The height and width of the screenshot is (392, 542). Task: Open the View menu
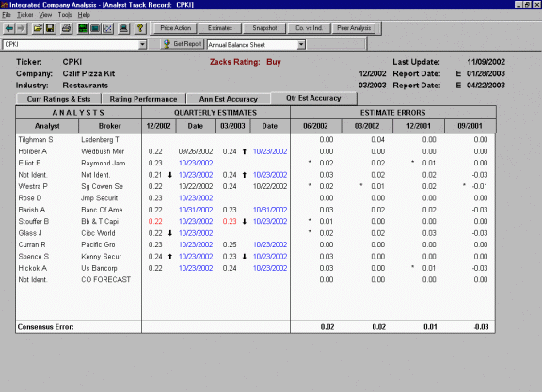point(45,15)
